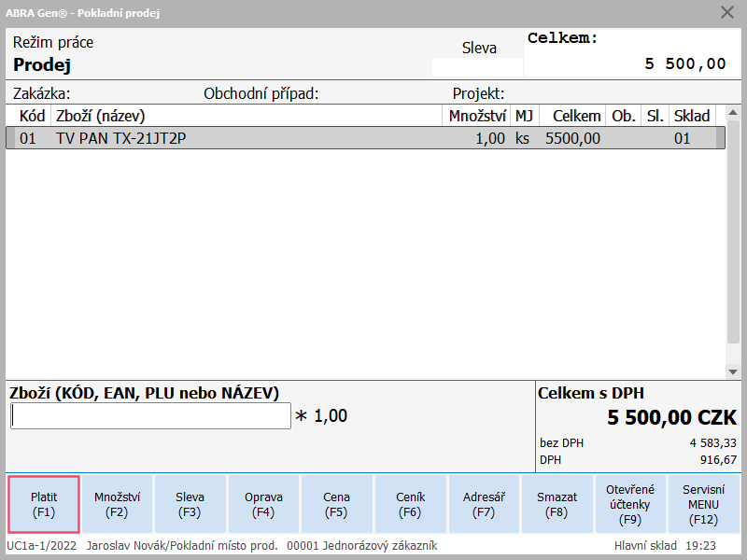Show Otevřené účtenky (F9) open receipts
Image resolution: width=747 pixels, height=560 pixels.
[630, 504]
